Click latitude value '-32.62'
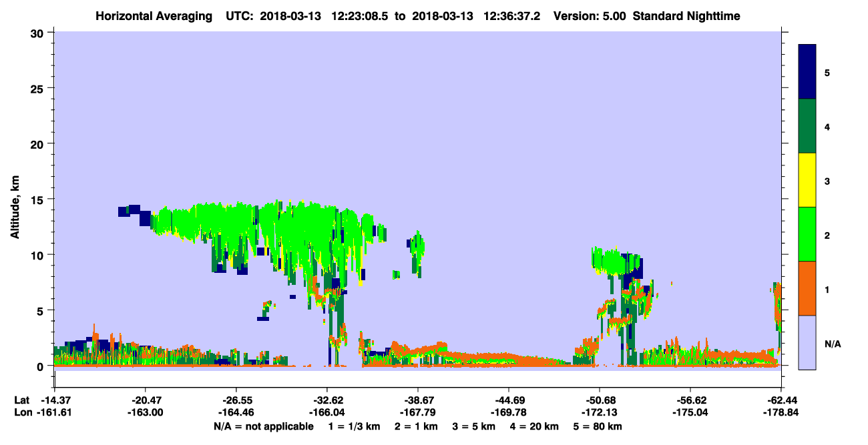This screenshot has height=445, width=868. (x=327, y=400)
